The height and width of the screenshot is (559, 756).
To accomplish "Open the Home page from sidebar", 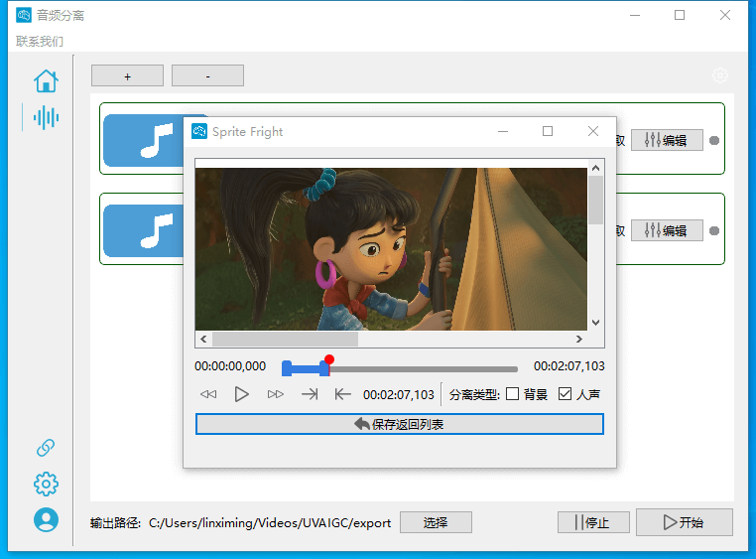I will pos(46,80).
